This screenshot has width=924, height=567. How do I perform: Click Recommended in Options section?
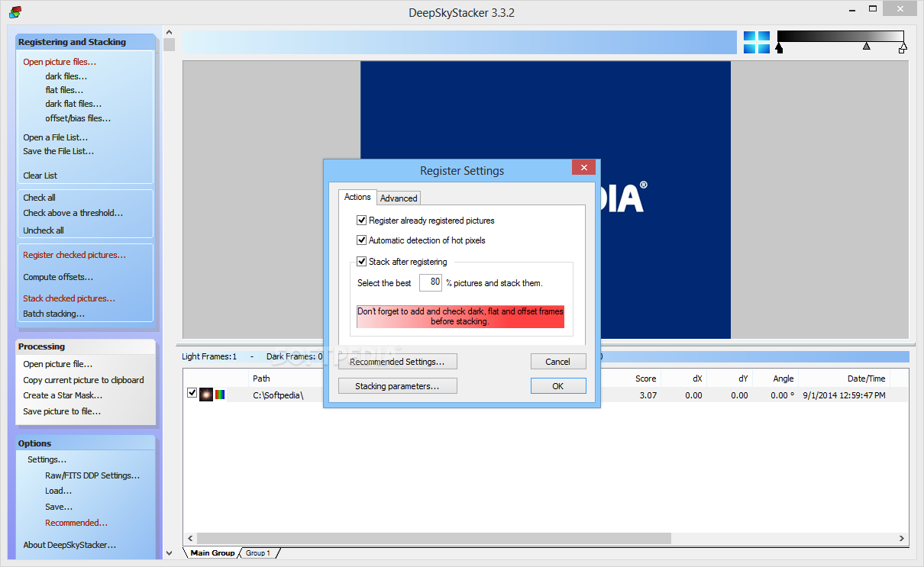click(76, 523)
